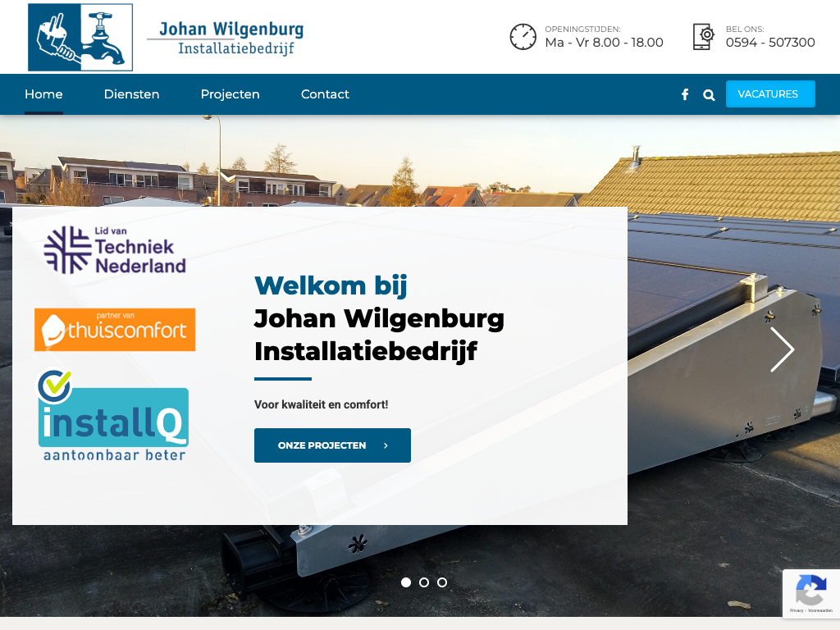Click the reCAPTCHA badge
Viewport: 840px width, 630px height.
pos(811,594)
